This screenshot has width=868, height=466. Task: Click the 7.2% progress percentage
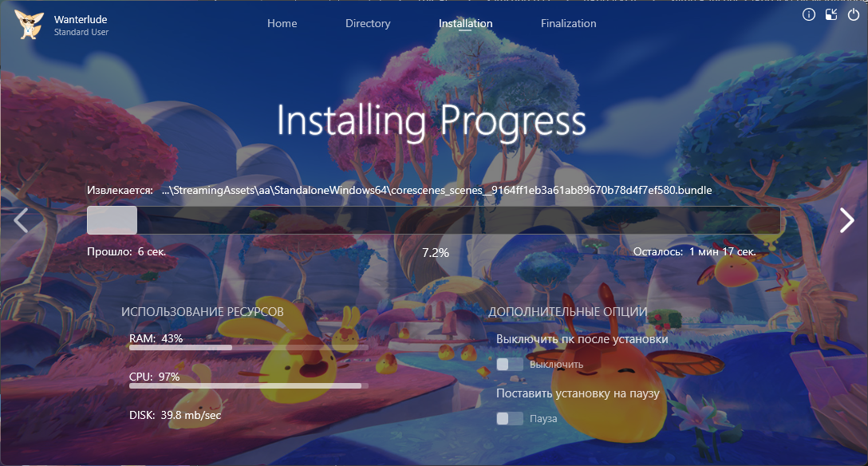click(435, 252)
